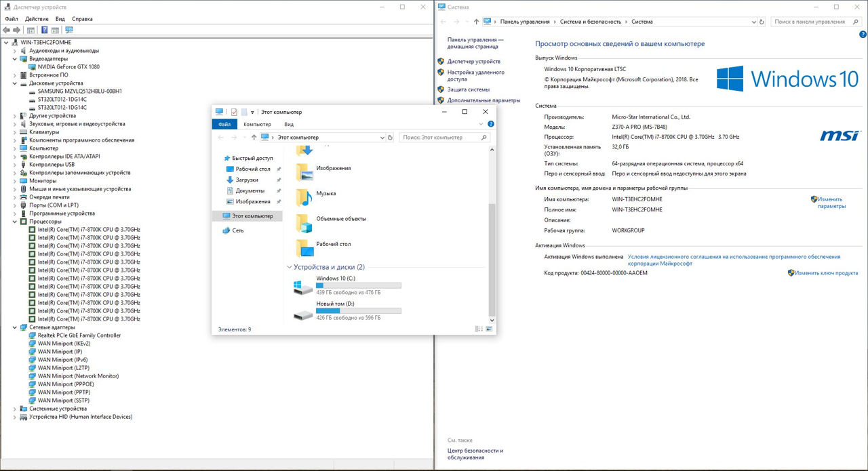Click the Explorer help question mark icon
The image size is (868, 471).
(x=491, y=124)
